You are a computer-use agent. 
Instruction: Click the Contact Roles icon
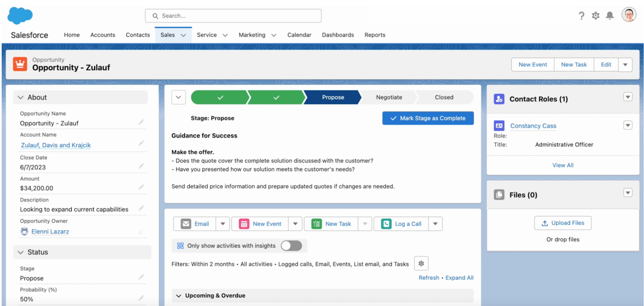[x=499, y=99]
